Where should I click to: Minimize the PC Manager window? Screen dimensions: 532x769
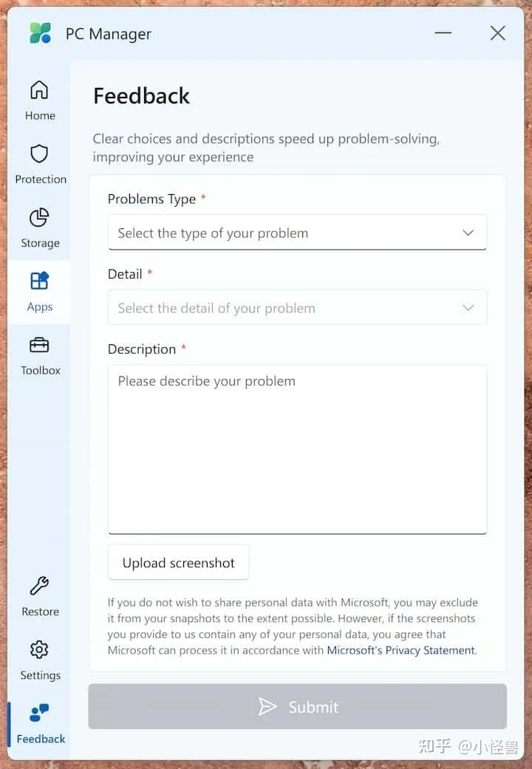(443, 33)
